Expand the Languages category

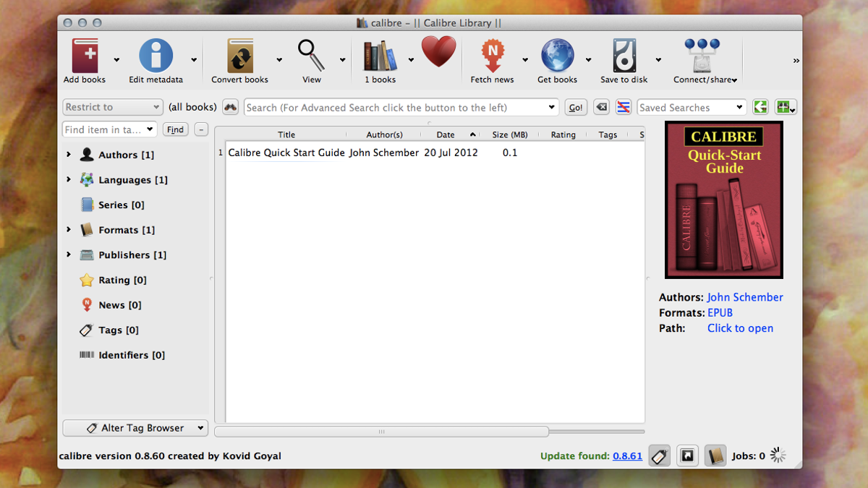tap(69, 179)
